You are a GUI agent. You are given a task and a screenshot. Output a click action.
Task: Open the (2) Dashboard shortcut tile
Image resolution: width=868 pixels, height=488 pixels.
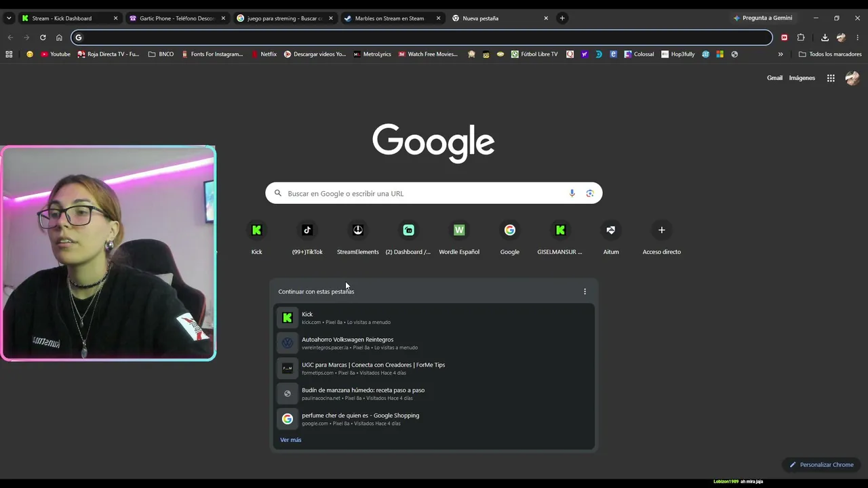(x=408, y=239)
